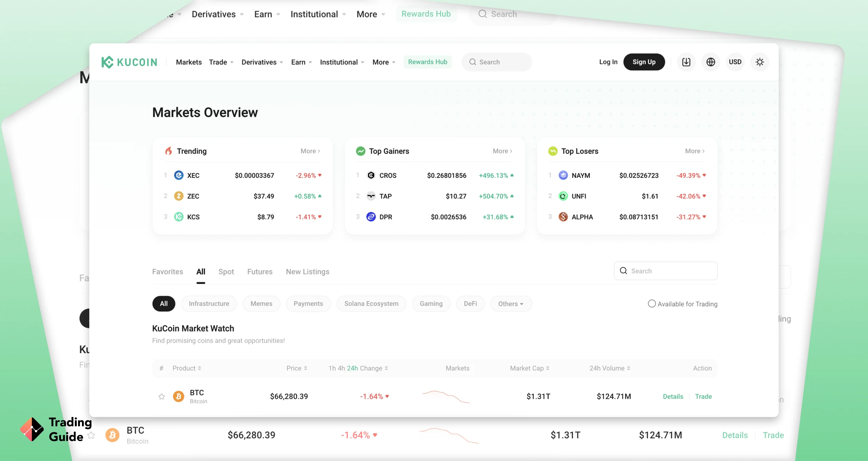
Task: Filter by the DeFi category
Action: (470, 304)
